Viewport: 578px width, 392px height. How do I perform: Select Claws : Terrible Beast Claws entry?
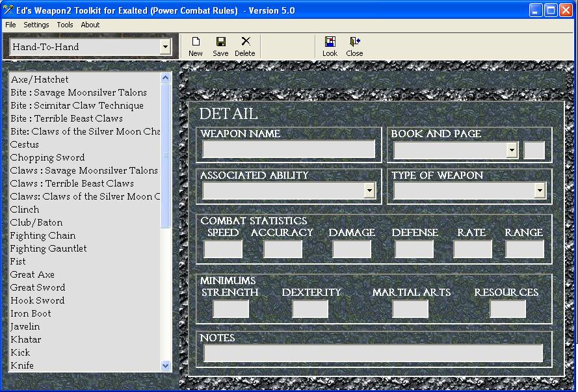[72, 183]
